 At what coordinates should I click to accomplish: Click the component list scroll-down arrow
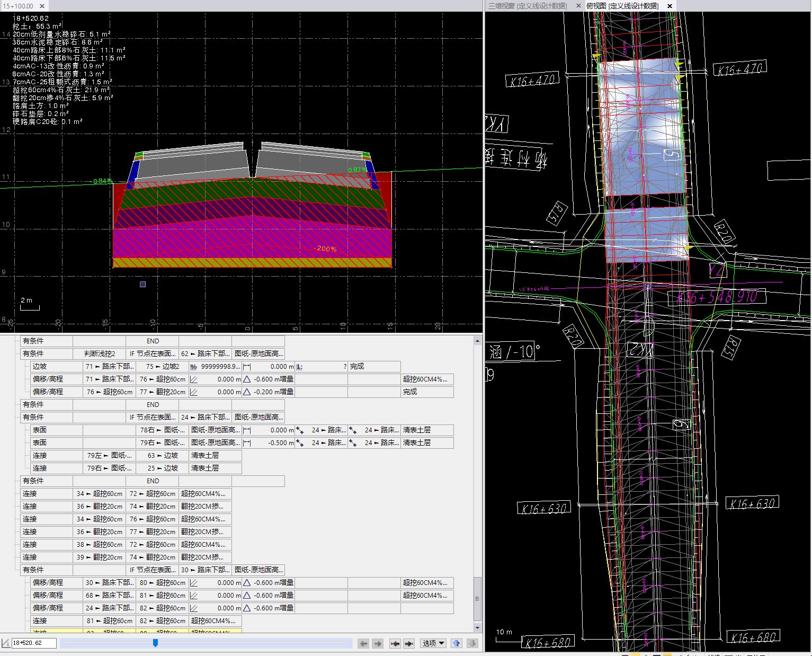(477, 628)
